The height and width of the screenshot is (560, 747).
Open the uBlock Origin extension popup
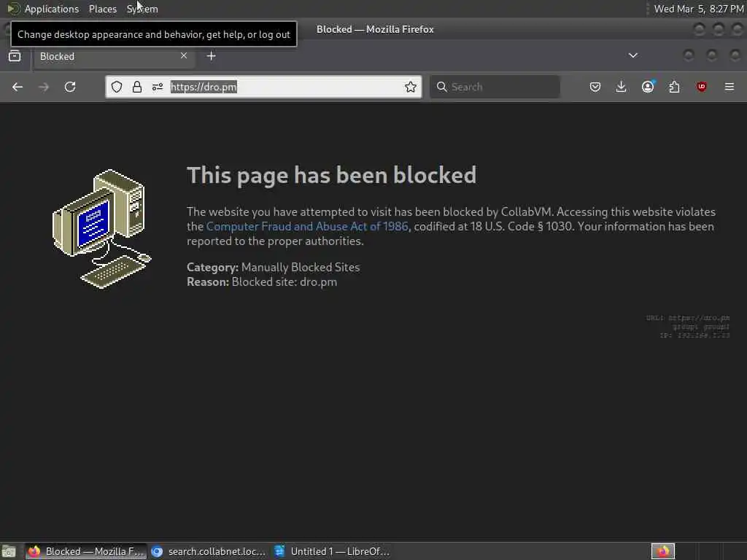tap(701, 87)
